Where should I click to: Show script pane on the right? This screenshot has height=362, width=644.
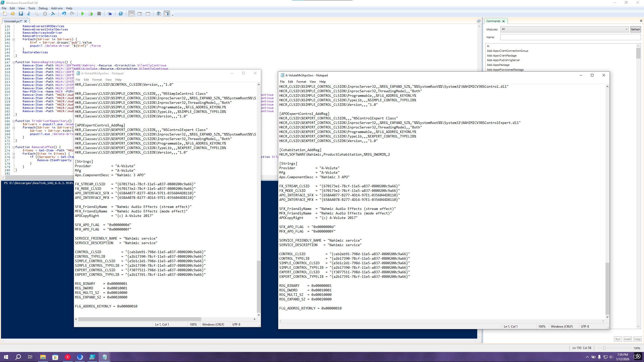tap(140, 14)
